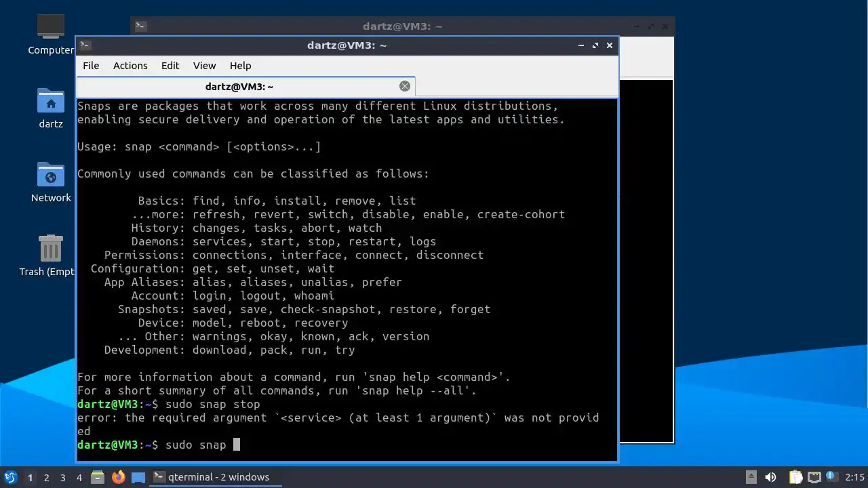Image resolution: width=868 pixels, height=488 pixels.
Task: Close the dartz@VM3: ~ tab
Action: coord(405,86)
